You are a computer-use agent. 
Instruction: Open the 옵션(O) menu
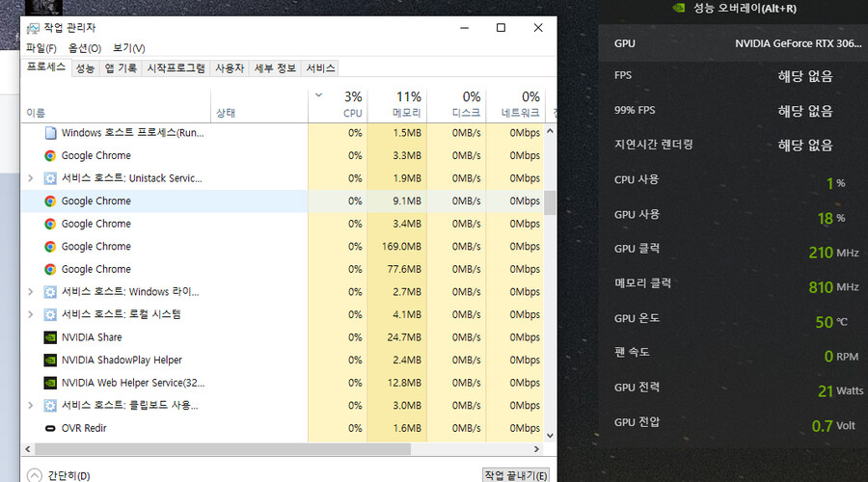point(85,48)
